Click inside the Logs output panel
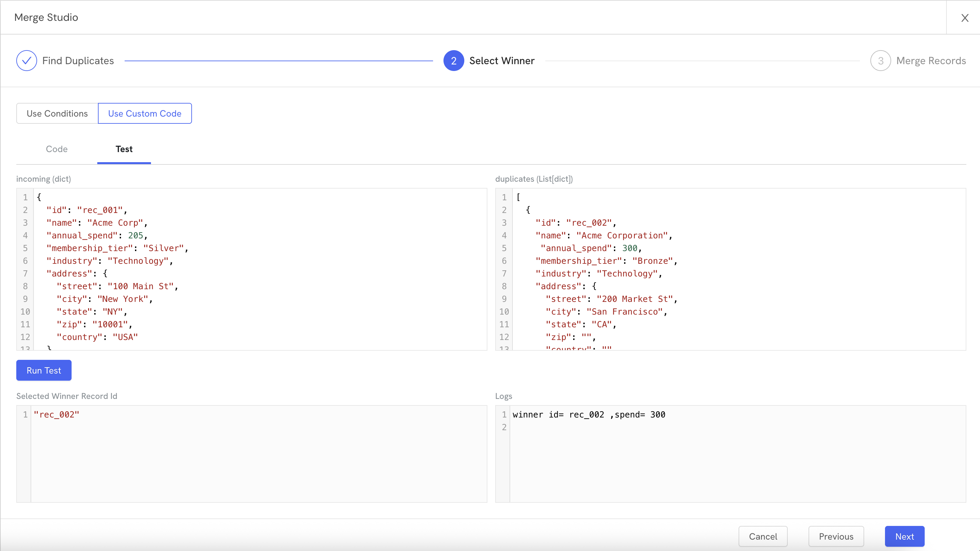Viewport: 980px width, 551px height. (730, 454)
